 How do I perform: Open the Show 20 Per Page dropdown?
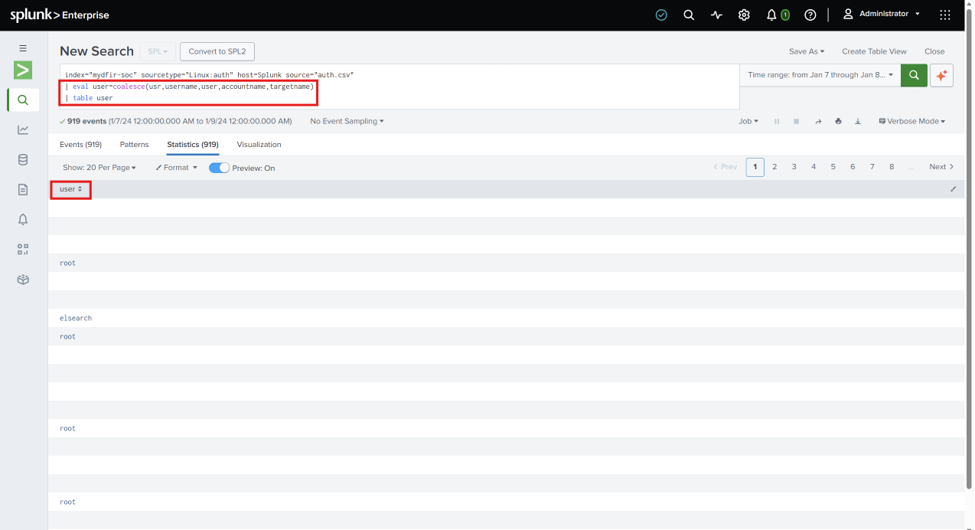coord(99,167)
